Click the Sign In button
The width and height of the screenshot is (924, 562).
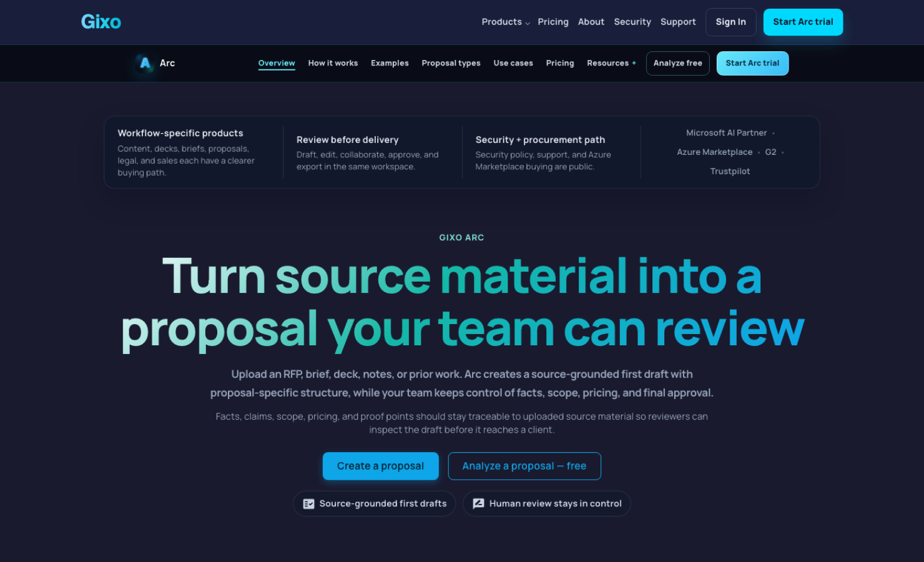731,22
